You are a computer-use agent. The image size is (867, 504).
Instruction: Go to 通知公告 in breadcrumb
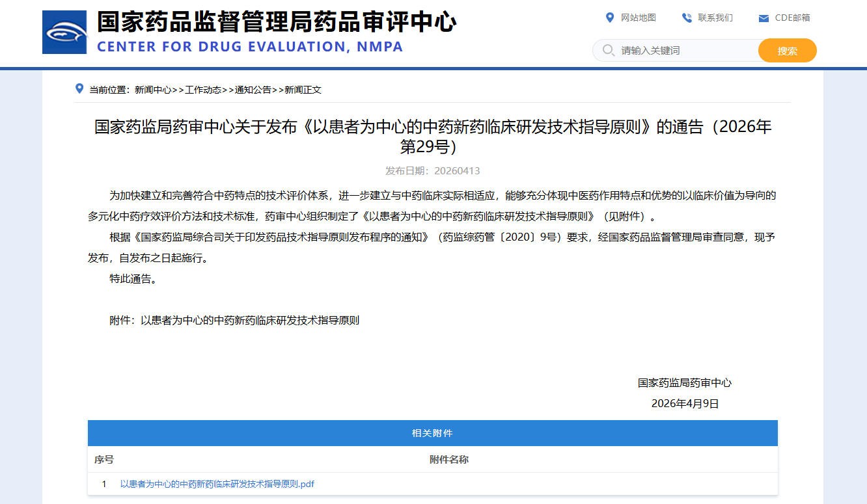[x=253, y=90]
